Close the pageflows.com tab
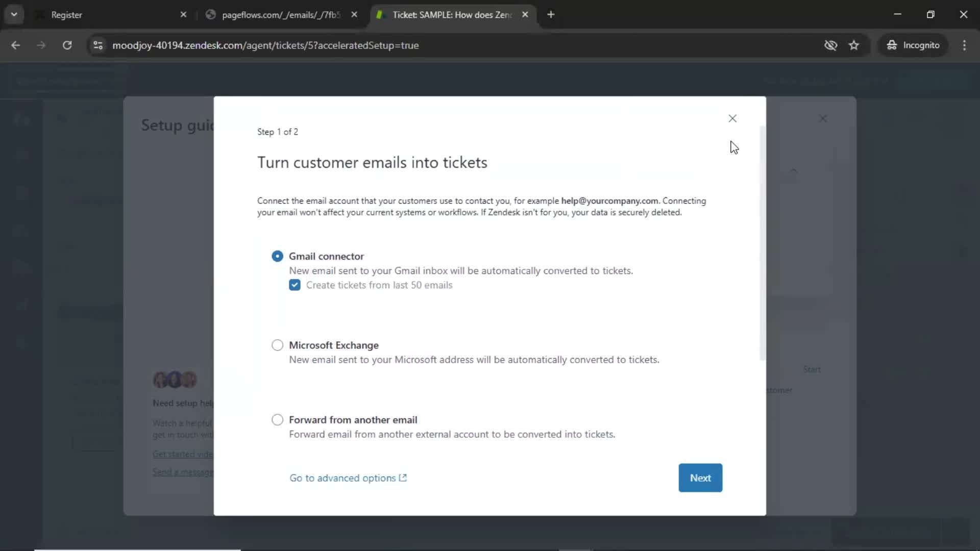This screenshot has width=980, height=551. [x=354, y=15]
